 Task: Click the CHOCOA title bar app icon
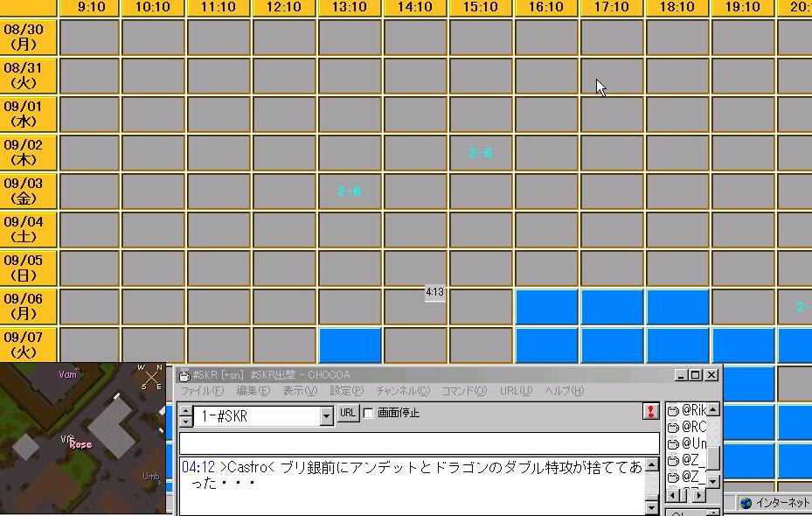(x=185, y=375)
